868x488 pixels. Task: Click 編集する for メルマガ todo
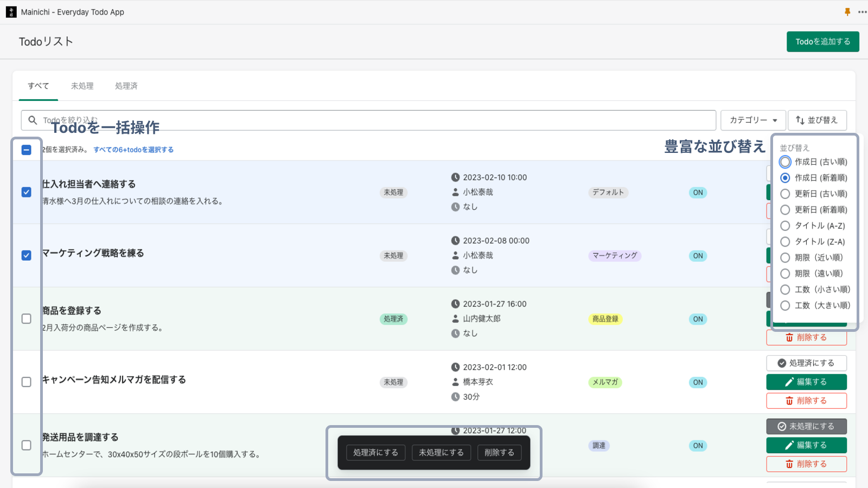tap(807, 382)
